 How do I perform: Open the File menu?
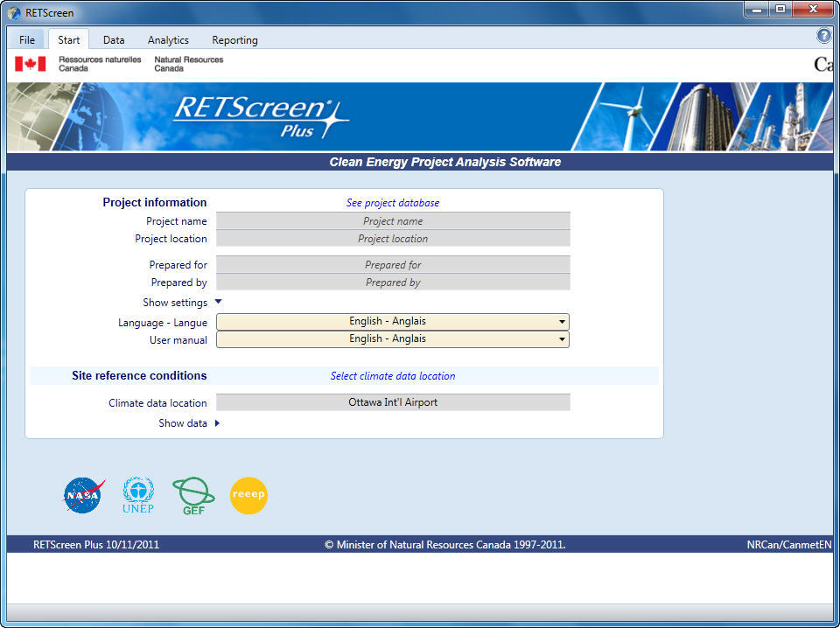click(27, 39)
